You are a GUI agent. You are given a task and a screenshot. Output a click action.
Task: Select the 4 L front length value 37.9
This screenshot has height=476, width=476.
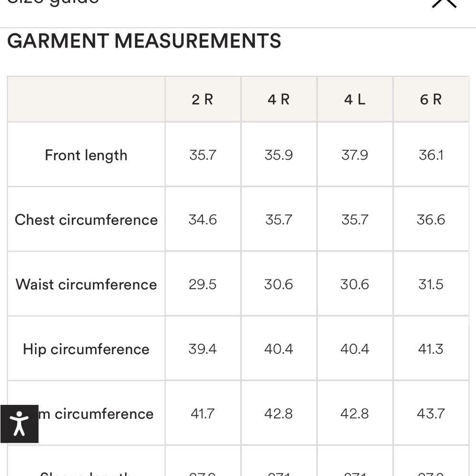[x=355, y=155]
